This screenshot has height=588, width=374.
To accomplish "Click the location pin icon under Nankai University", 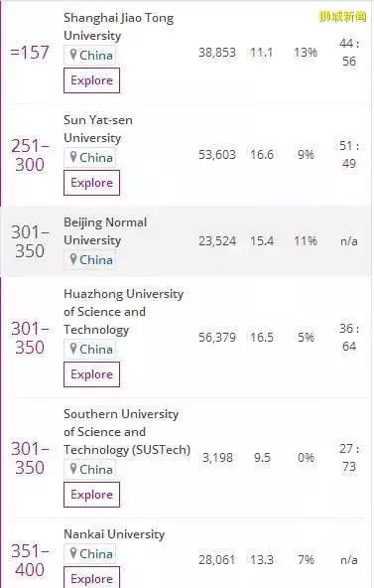I will [x=73, y=553].
